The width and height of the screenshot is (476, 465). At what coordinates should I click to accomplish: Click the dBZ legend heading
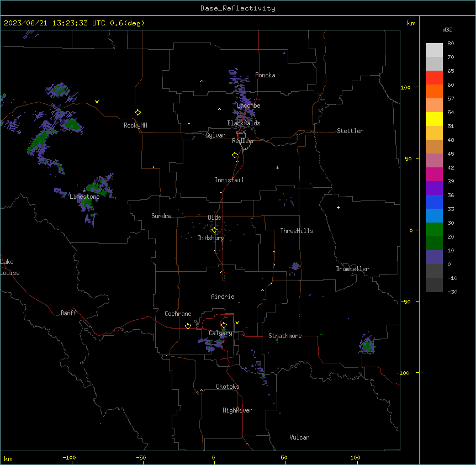(447, 30)
